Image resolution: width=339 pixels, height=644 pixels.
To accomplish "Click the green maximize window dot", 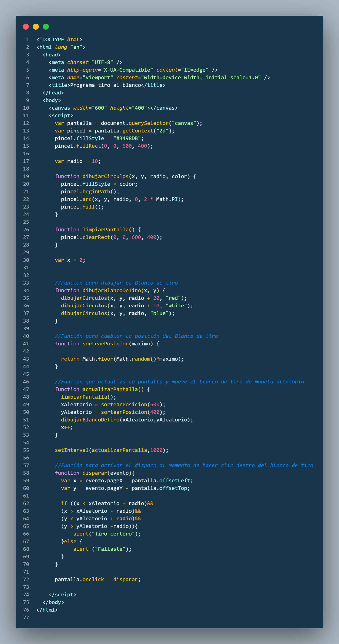I will coord(46,26).
